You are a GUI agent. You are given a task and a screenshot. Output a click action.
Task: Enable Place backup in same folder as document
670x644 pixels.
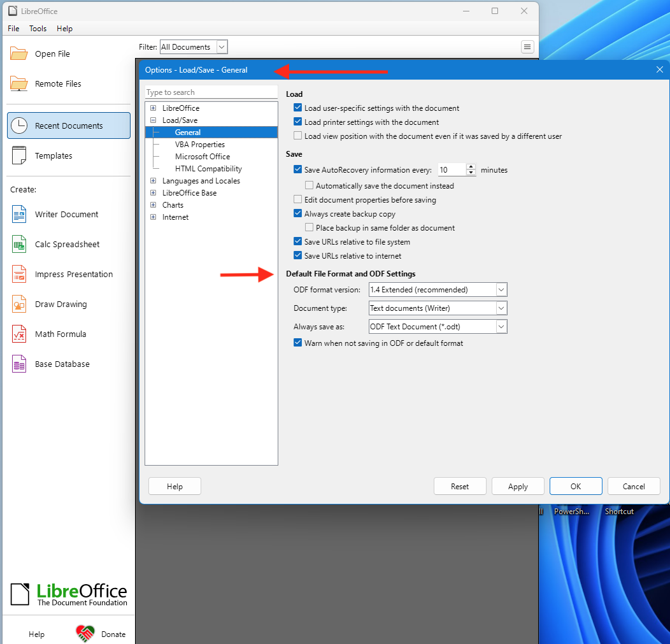[x=310, y=228]
